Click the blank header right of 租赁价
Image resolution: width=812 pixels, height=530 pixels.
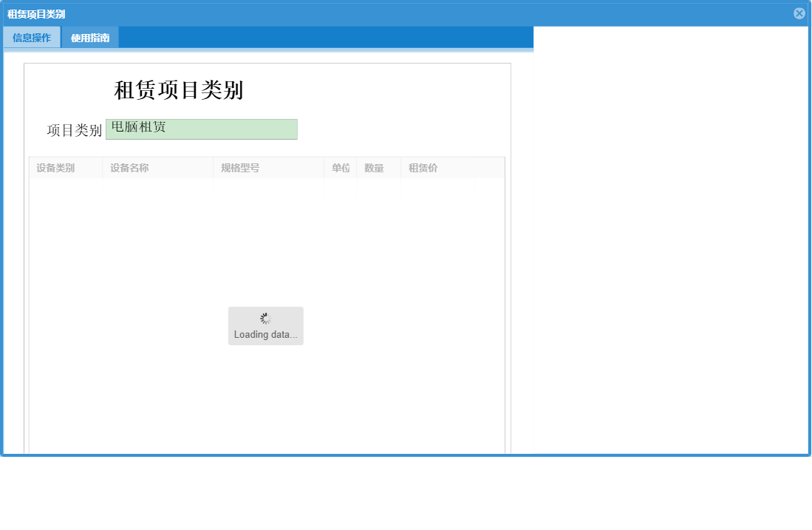[489, 168]
